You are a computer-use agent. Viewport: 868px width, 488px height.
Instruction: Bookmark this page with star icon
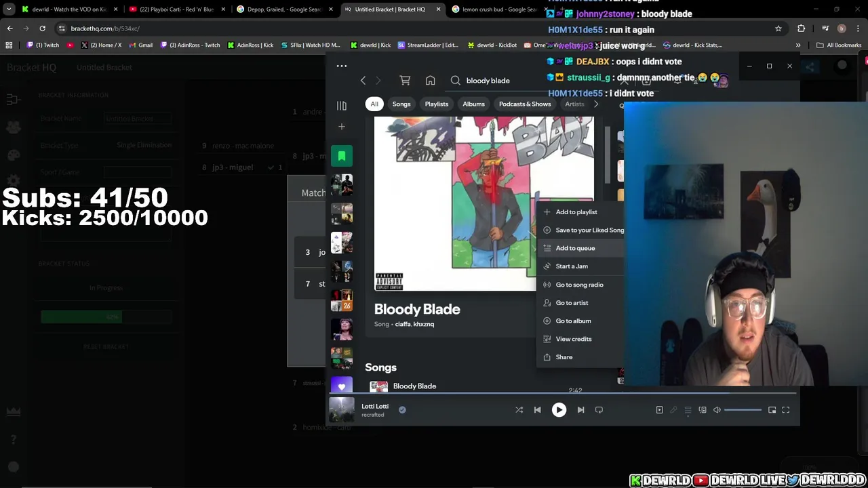click(x=778, y=28)
